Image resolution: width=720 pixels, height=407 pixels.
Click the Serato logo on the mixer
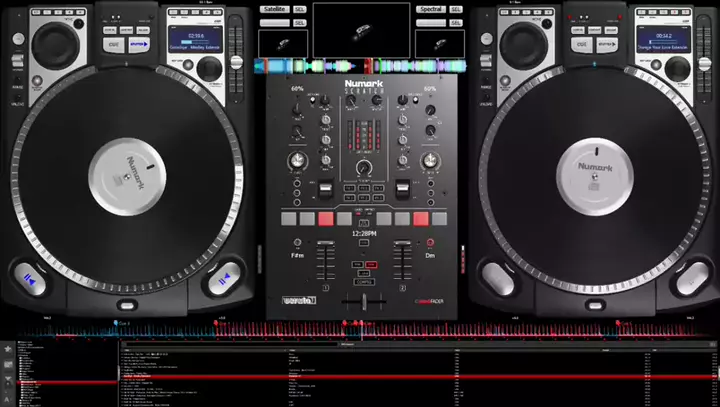click(x=298, y=301)
